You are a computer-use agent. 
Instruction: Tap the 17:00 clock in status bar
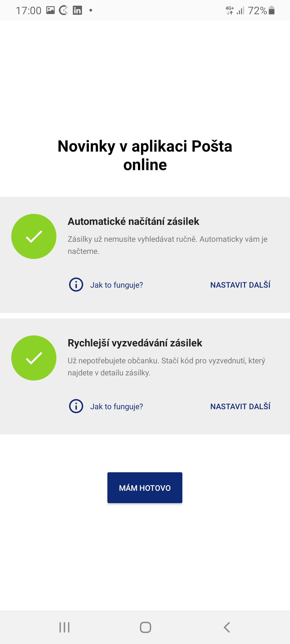coord(28,11)
